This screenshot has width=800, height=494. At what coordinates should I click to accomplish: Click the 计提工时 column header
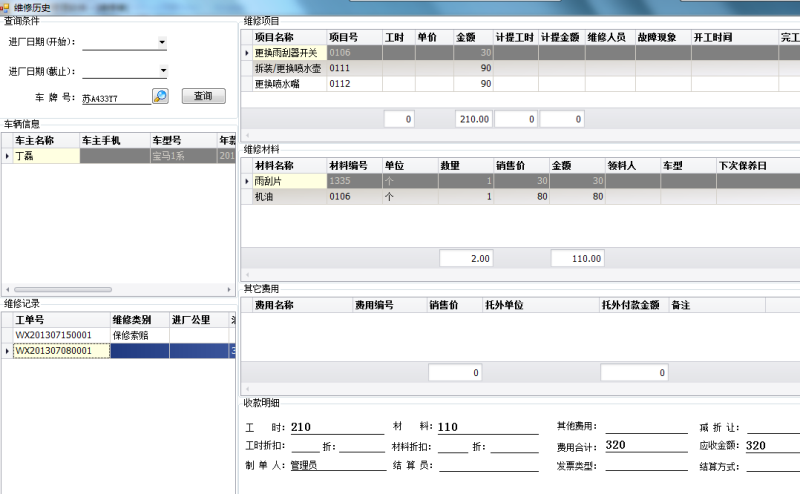515,37
